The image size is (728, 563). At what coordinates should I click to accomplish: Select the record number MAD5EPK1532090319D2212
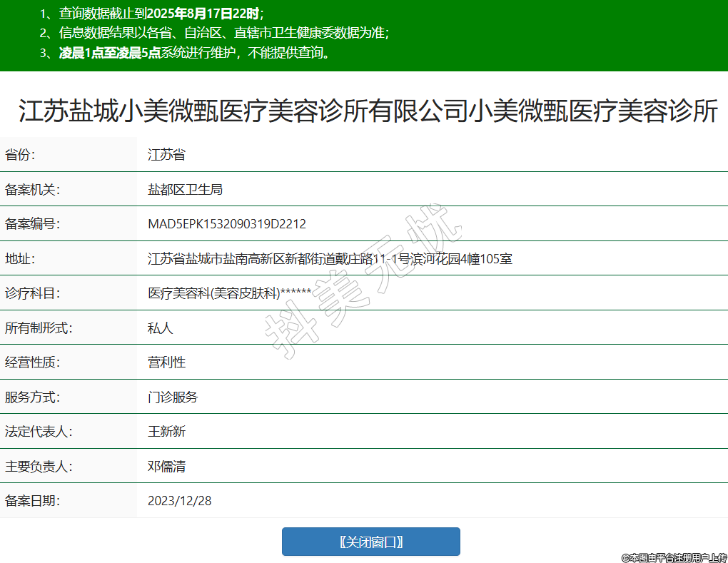coord(226,224)
